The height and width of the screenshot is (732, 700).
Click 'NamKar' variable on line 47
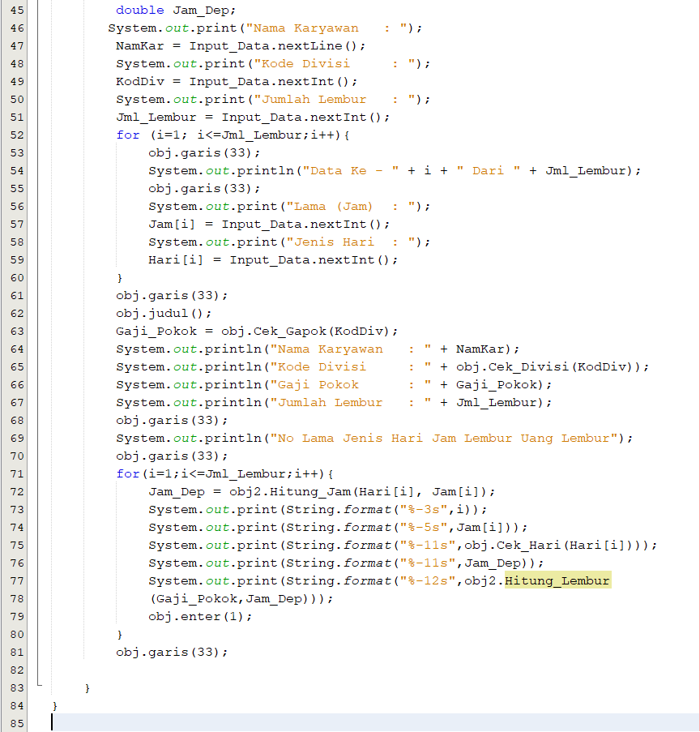click(140, 45)
